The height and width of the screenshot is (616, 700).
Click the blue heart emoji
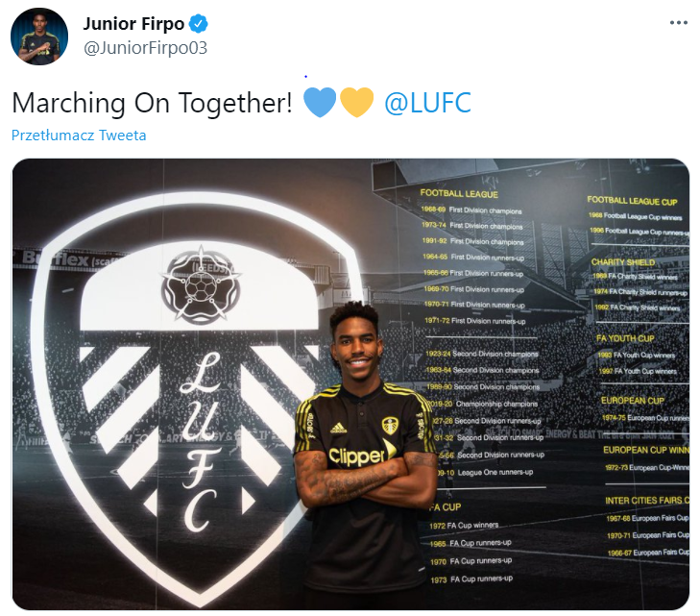click(x=320, y=102)
